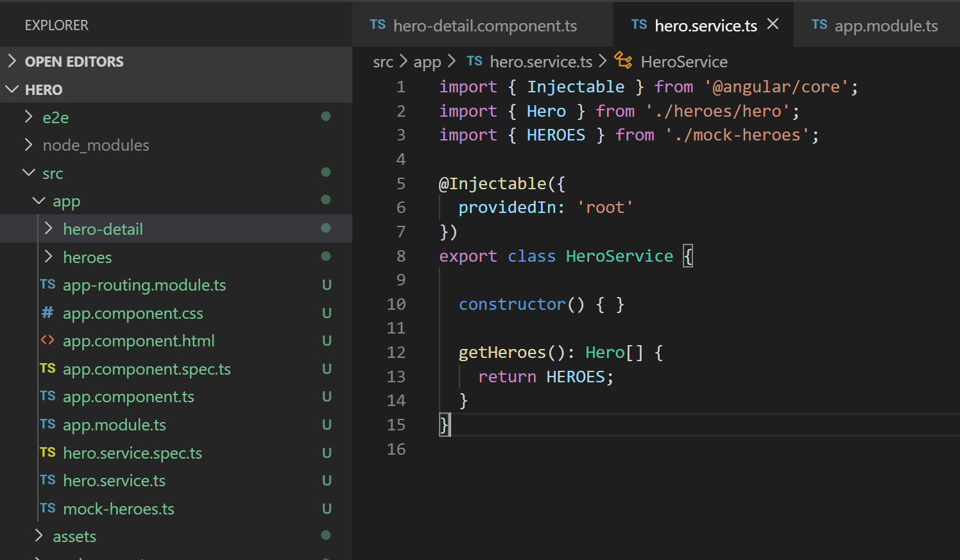Click the src breadcrumb segment
The width and height of the screenshot is (960, 560).
click(x=383, y=62)
